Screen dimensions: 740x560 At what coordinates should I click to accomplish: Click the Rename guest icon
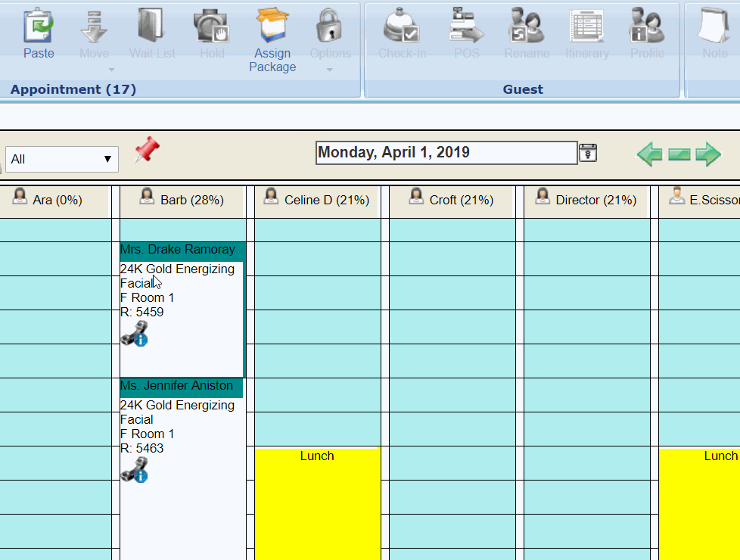click(x=526, y=26)
